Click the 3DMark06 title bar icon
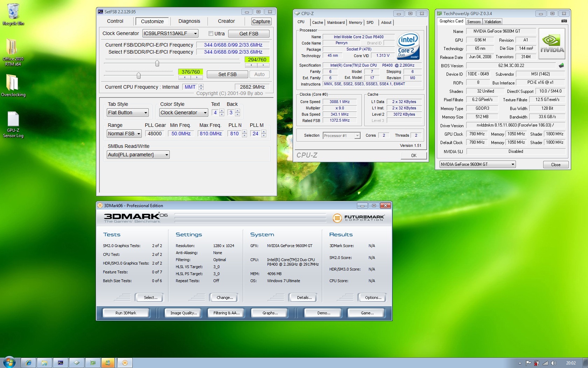The height and width of the screenshot is (368, 588). [x=100, y=206]
